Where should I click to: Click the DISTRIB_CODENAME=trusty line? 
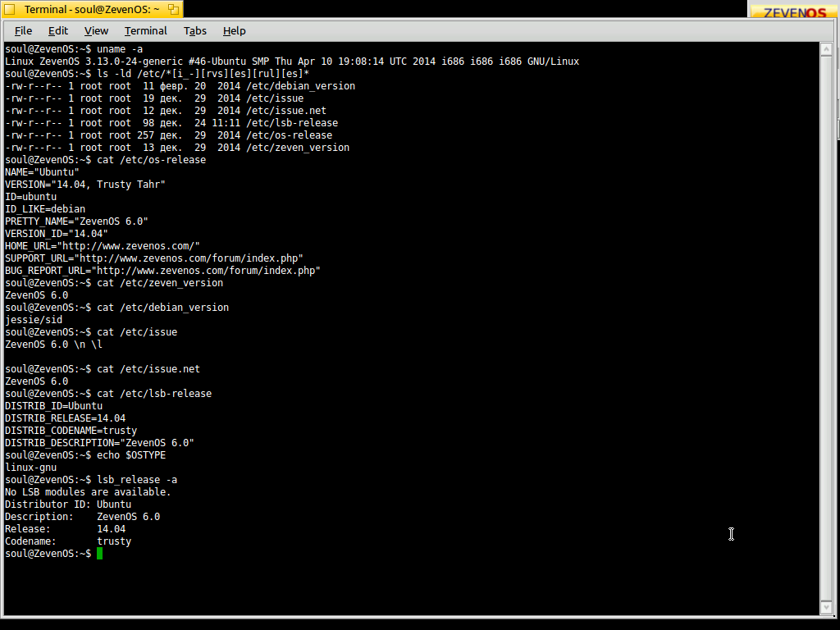pos(71,431)
